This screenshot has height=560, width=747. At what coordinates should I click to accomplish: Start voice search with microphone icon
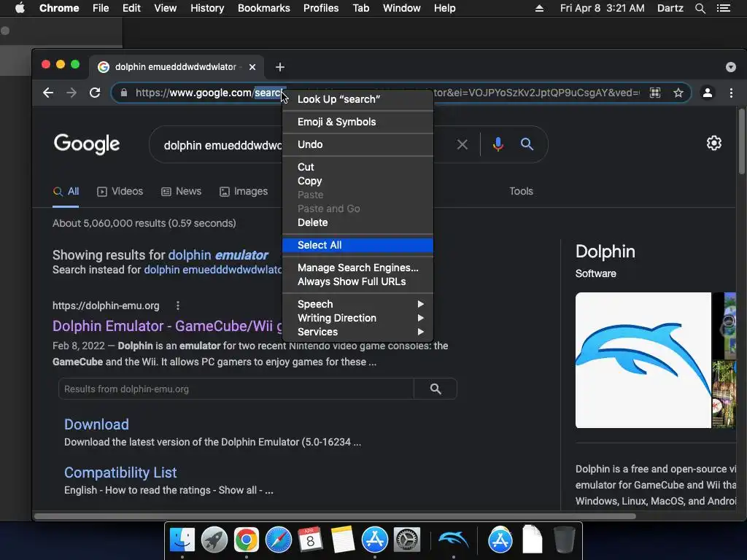[x=498, y=144]
